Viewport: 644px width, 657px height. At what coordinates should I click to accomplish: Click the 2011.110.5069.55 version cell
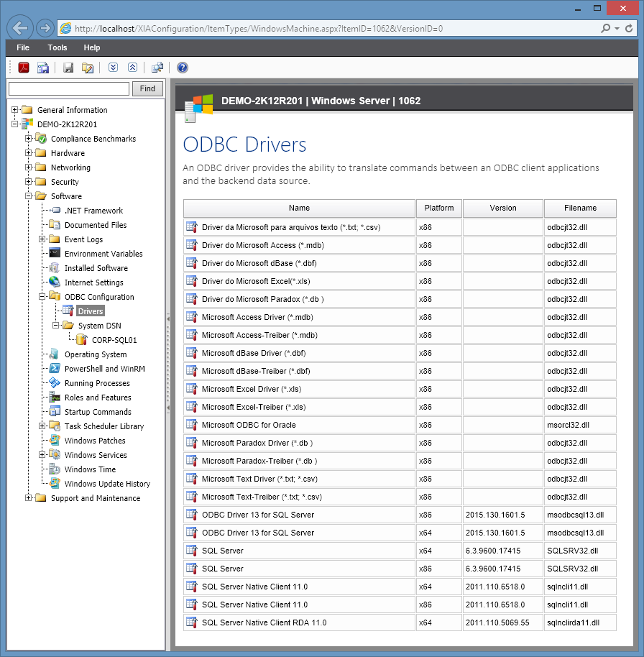(503, 622)
